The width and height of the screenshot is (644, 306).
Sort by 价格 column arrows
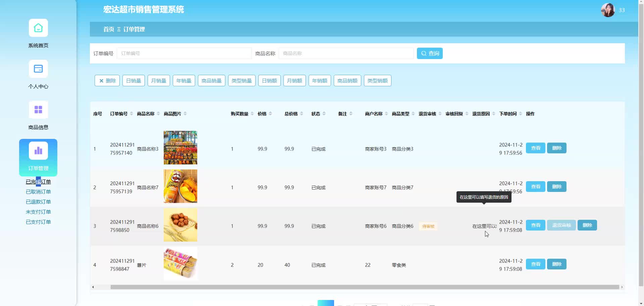pos(270,114)
